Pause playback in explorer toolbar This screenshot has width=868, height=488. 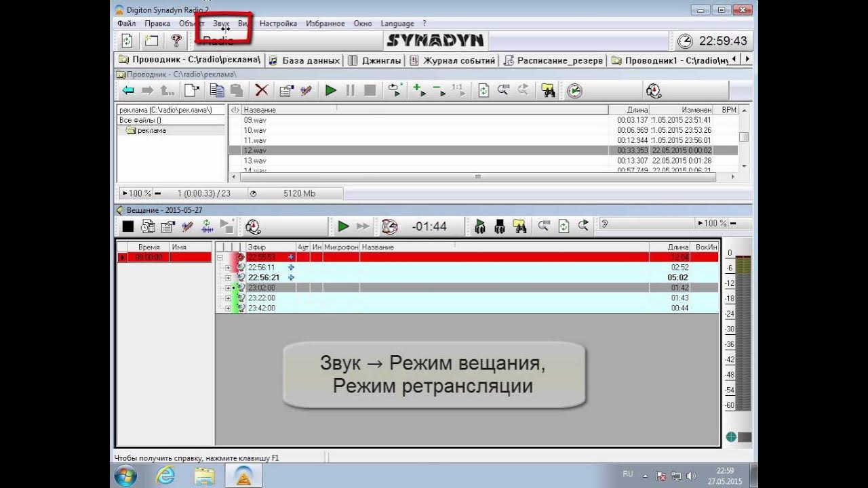click(350, 90)
